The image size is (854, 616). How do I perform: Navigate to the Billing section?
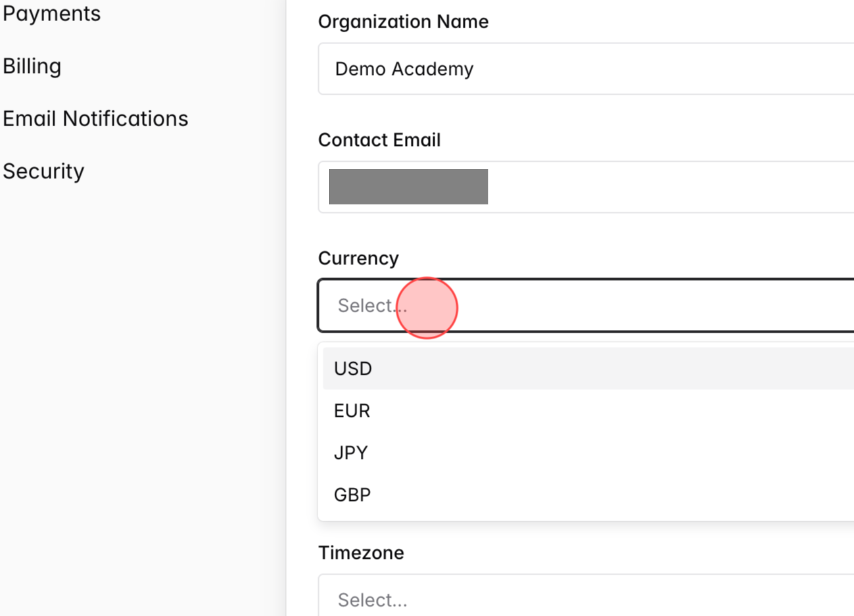[x=32, y=66]
